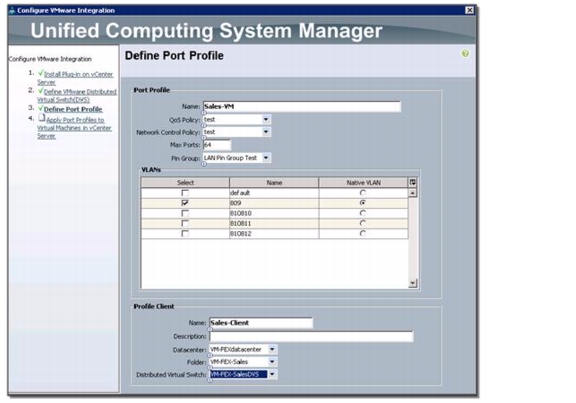The image size is (576, 403).
Task: Set default as the native VLAN
Action: coord(363,192)
